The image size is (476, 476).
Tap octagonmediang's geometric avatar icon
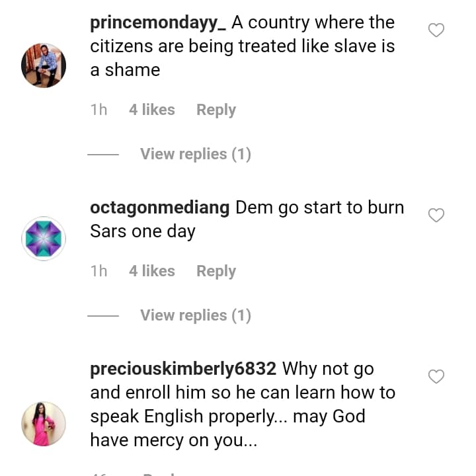click(44, 238)
